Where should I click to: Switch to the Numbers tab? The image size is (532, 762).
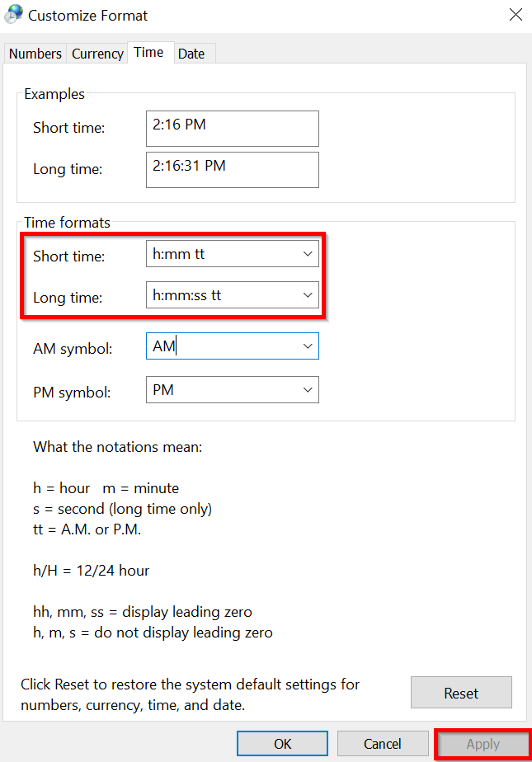(35, 54)
